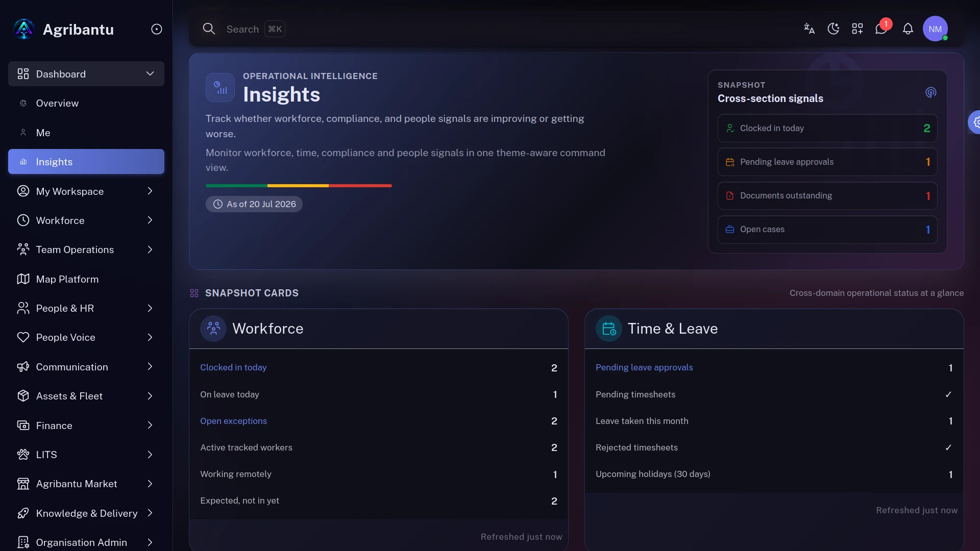Viewport: 980px width, 551px height.
Task: Click the Communication megaphone icon
Action: point(23,367)
